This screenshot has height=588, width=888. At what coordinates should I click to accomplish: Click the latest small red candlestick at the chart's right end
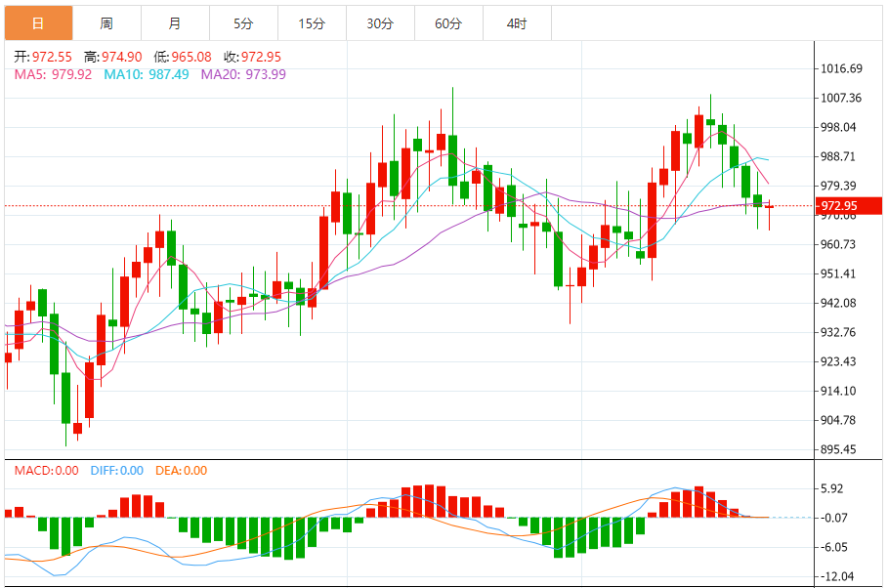(769, 207)
